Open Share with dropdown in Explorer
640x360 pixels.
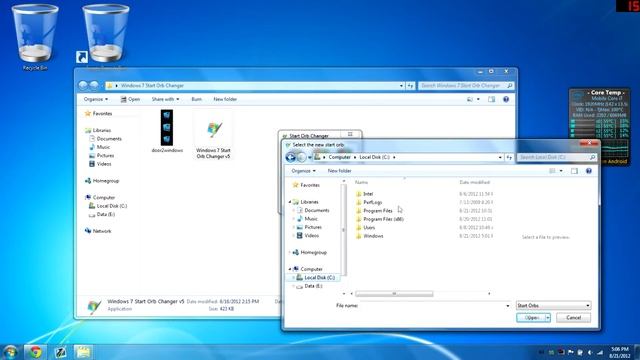pos(165,99)
